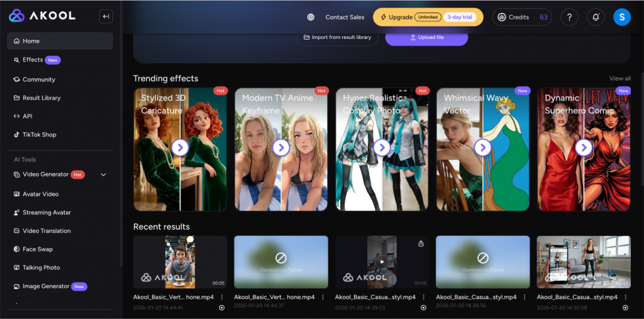
Task: Click the Recent results heading
Action: (x=162, y=227)
